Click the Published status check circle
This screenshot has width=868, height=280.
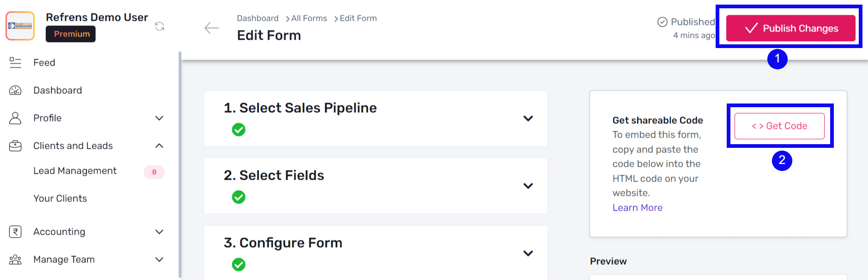[x=663, y=21]
